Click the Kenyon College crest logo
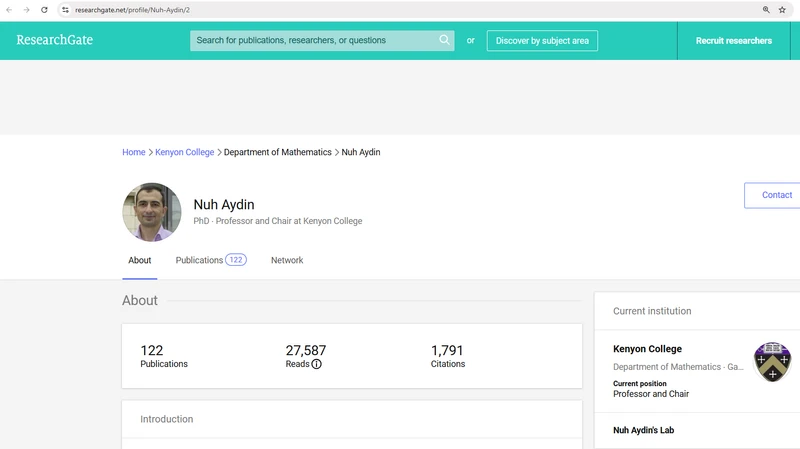The width and height of the screenshot is (800, 449). (772, 361)
